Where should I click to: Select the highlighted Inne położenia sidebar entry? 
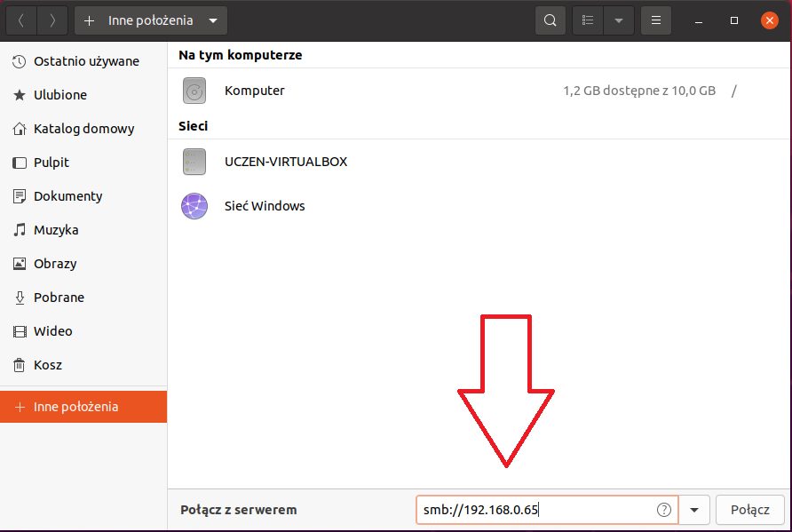coord(83,407)
